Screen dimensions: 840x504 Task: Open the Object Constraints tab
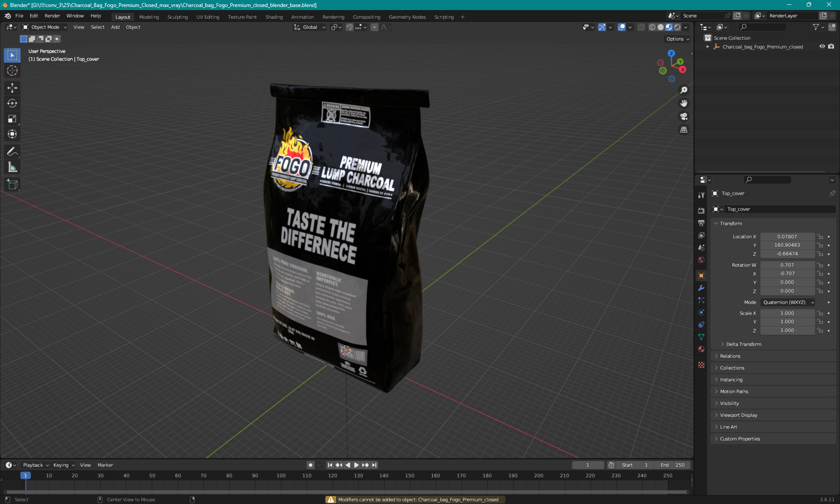[701, 325]
